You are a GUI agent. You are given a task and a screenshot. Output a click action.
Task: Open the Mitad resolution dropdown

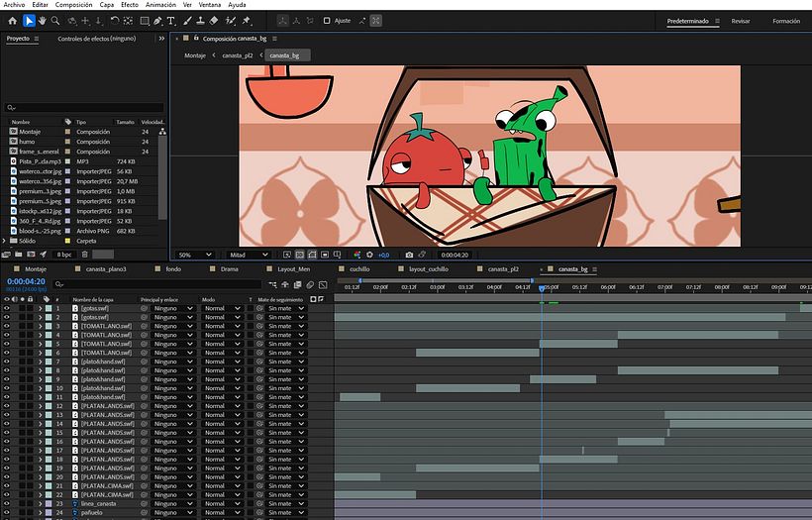tap(249, 255)
